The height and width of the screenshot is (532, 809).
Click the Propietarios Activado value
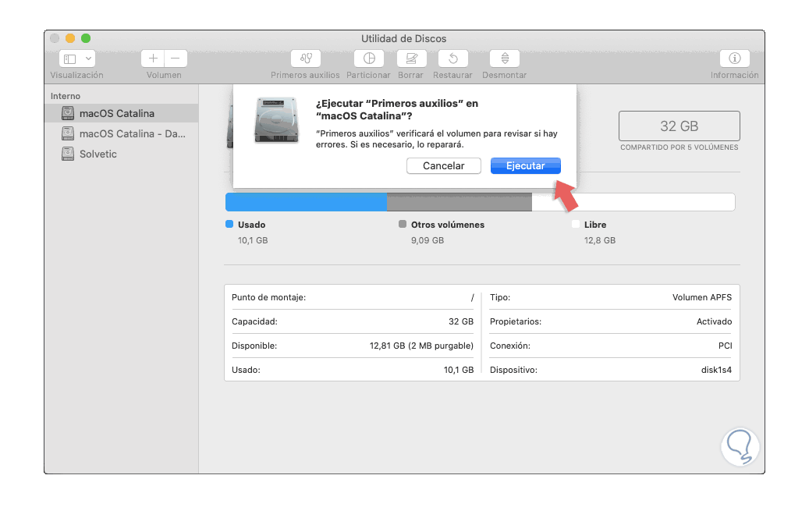pos(714,321)
